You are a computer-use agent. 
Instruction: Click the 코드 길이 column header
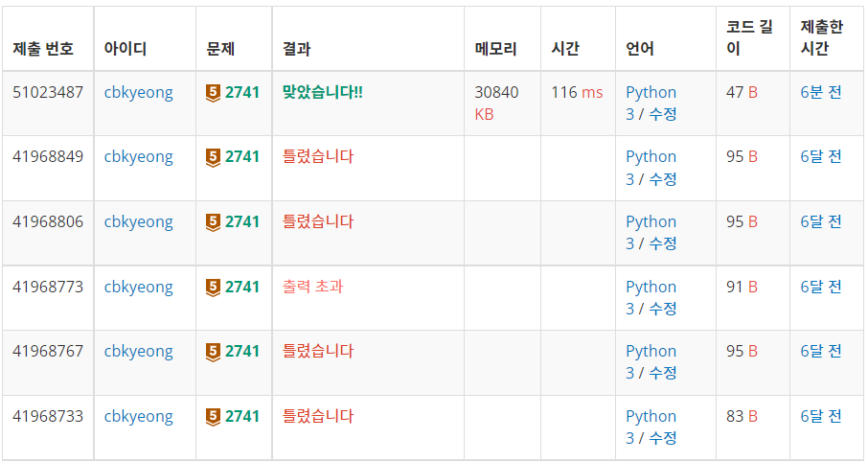click(749, 37)
